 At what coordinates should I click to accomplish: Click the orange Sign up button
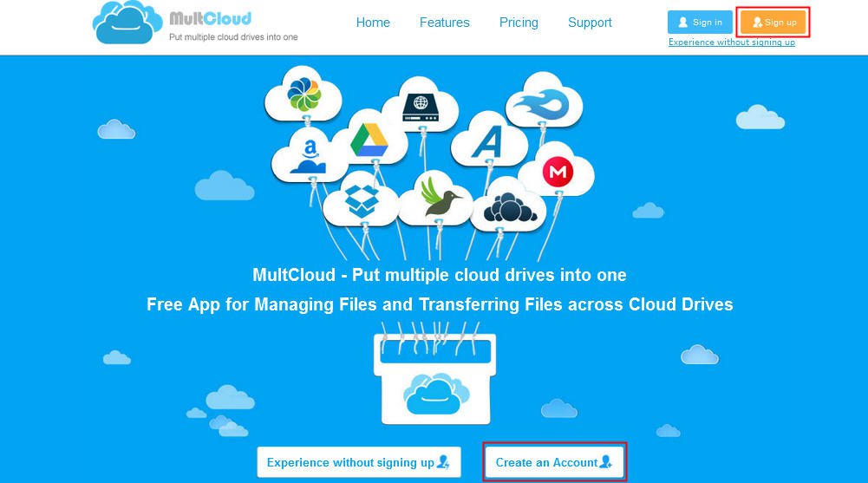(773, 23)
